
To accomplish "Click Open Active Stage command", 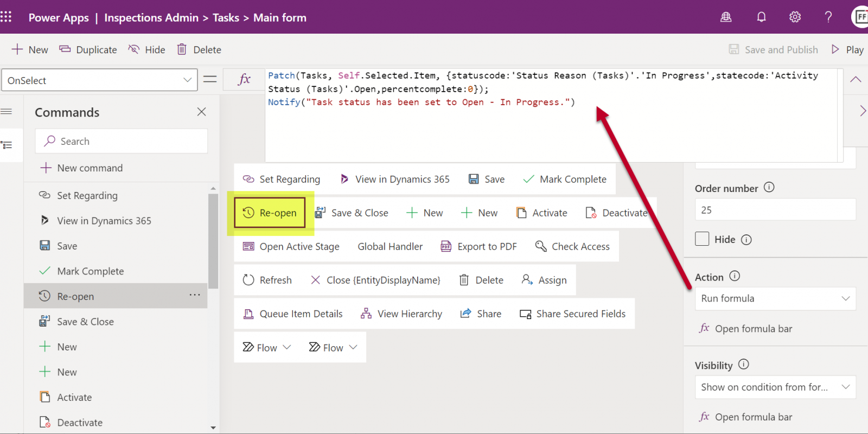I will click(x=291, y=246).
